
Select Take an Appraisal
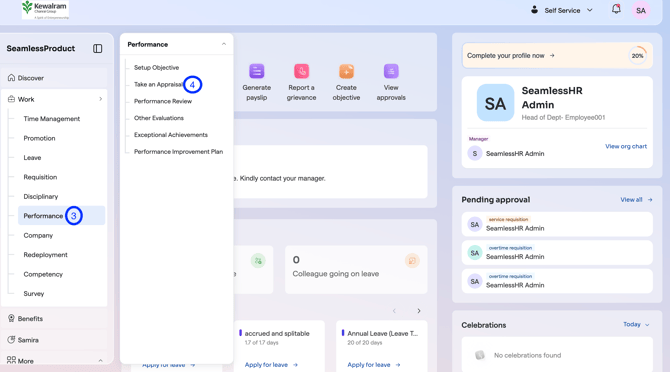coord(159,84)
